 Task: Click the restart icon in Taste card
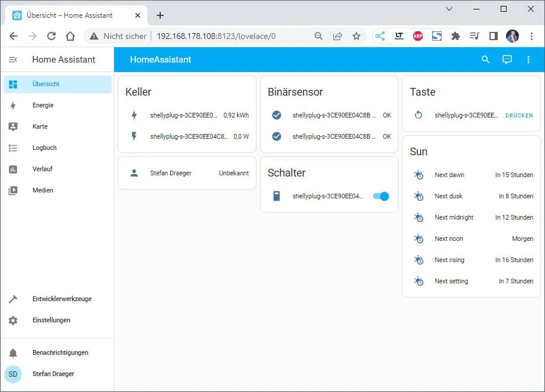pyautogui.click(x=419, y=115)
